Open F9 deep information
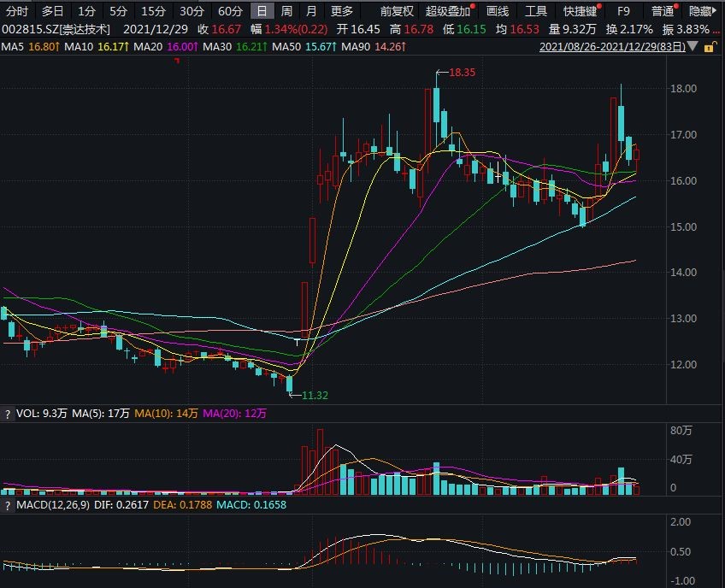 click(623, 11)
